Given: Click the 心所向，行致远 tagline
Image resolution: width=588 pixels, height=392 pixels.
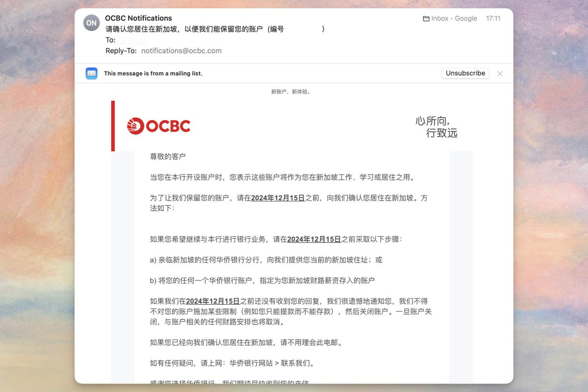Looking at the screenshot, I should pos(437,126).
